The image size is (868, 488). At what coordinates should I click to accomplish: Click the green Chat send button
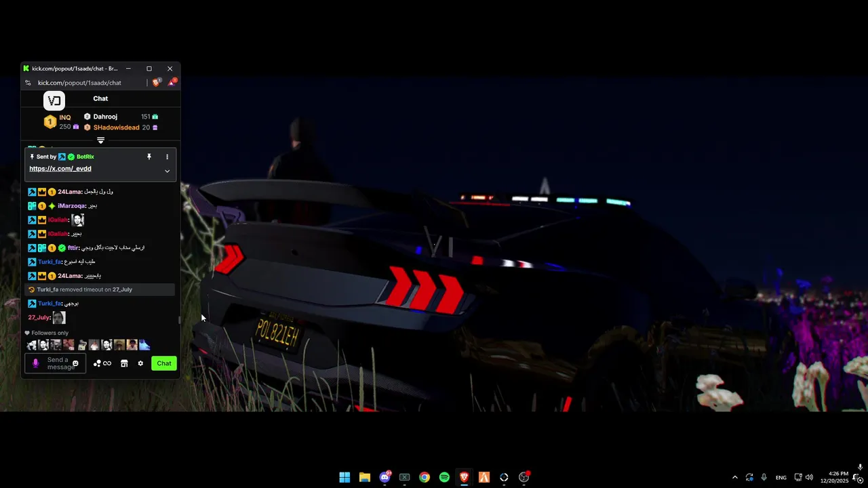coord(164,363)
